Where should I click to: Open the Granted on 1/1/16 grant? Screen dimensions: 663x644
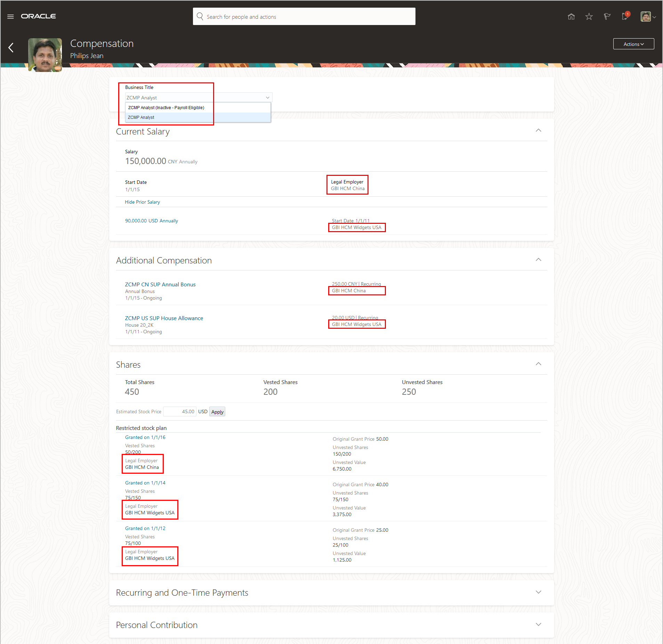[x=145, y=437]
